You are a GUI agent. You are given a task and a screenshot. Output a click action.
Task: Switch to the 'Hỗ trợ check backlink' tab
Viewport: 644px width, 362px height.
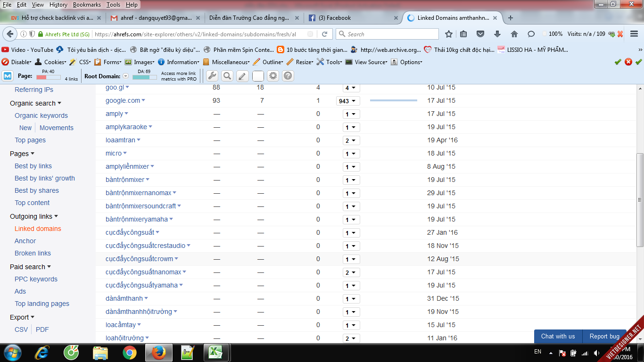(56, 18)
